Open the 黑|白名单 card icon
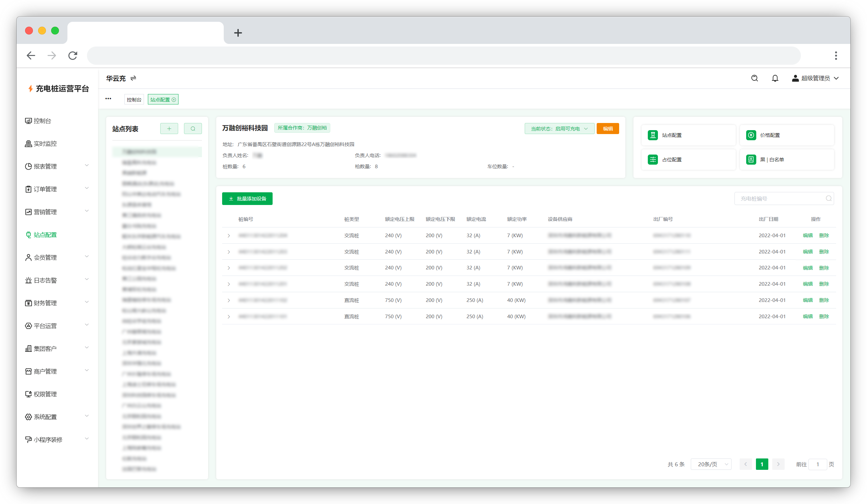The image size is (867, 504). pos(751,159)
